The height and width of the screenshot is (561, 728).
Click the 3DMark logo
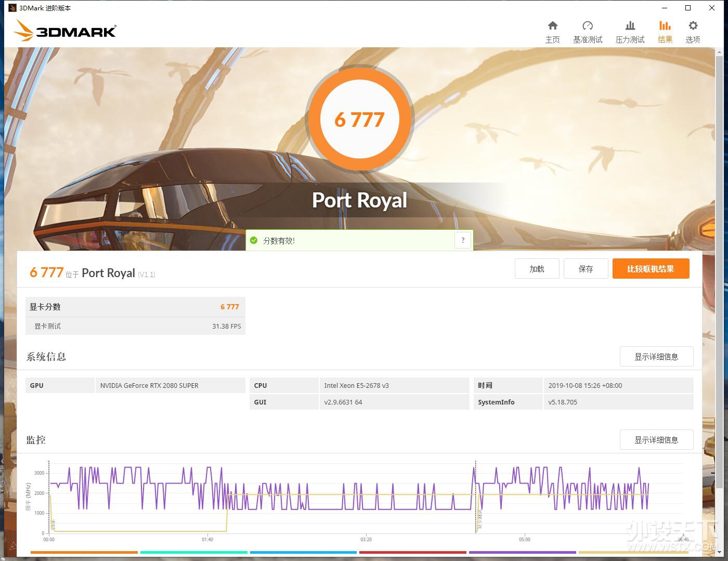pyautogui.click(x=65, y=31)
